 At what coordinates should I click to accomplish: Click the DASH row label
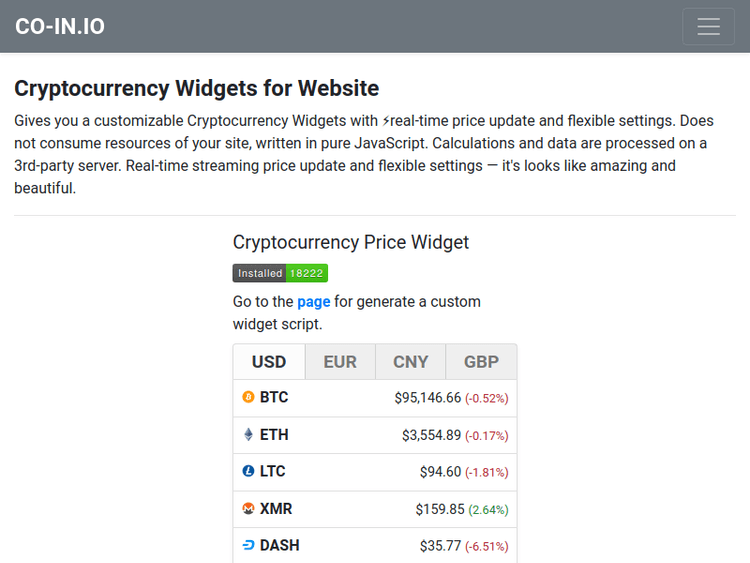click(280, 546)
